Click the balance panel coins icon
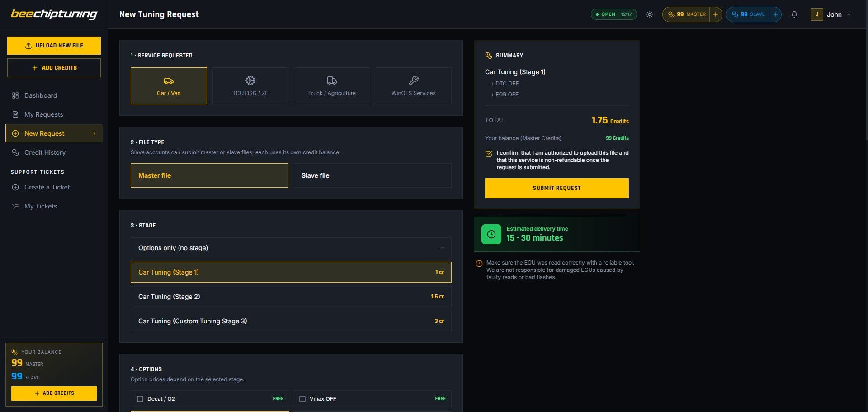 [14, 352]
